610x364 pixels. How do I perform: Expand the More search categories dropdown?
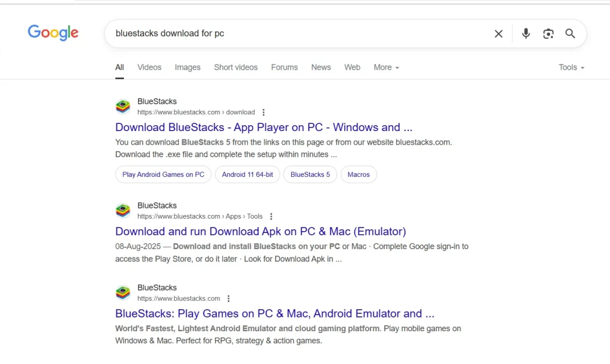coord(386,67)
